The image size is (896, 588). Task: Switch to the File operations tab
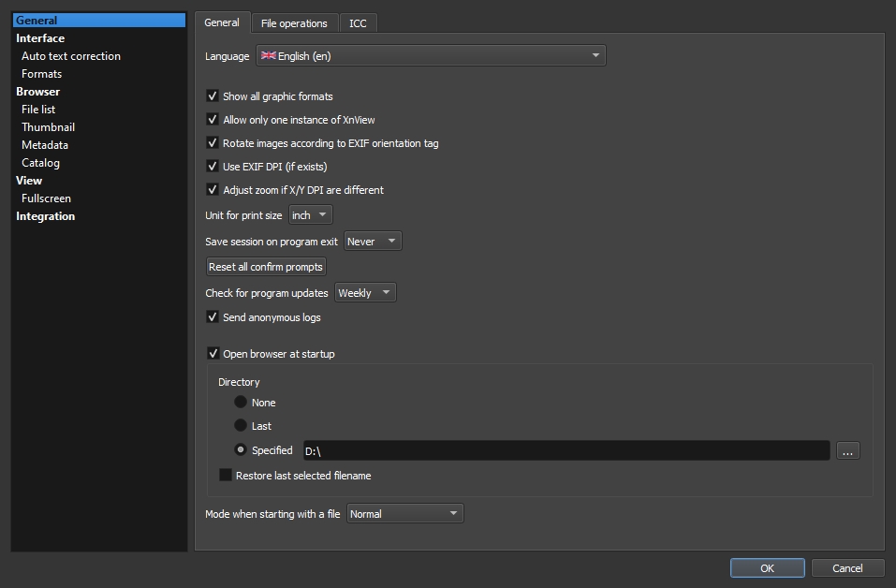(294, 23)
